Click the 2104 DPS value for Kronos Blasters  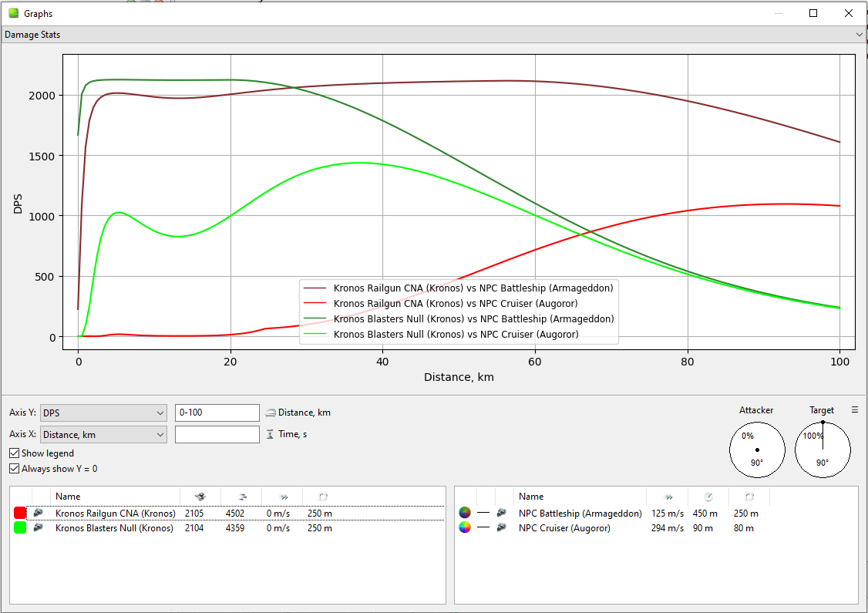click(194, 528)
